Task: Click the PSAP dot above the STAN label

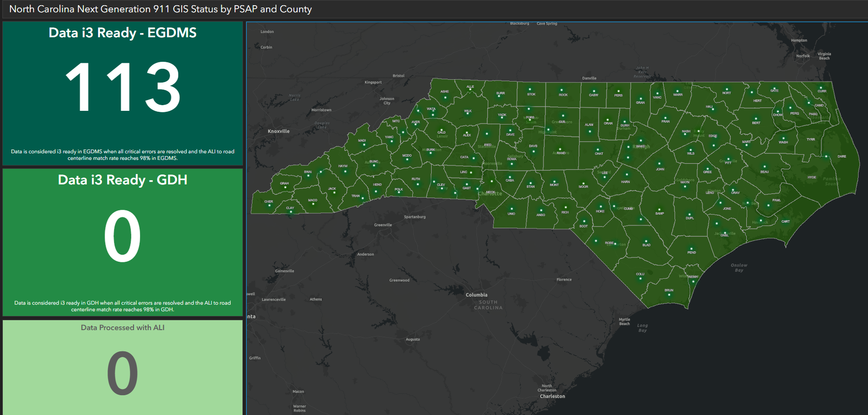Action: [x=531, y=183]
